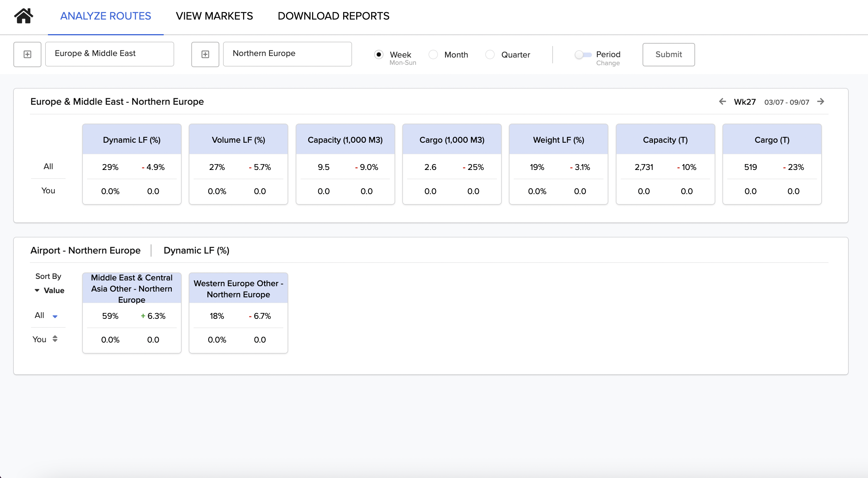The height and width of the screenshot is (478, 868).
Task: Click the - 6.7% change value
Action: point(260,316)
